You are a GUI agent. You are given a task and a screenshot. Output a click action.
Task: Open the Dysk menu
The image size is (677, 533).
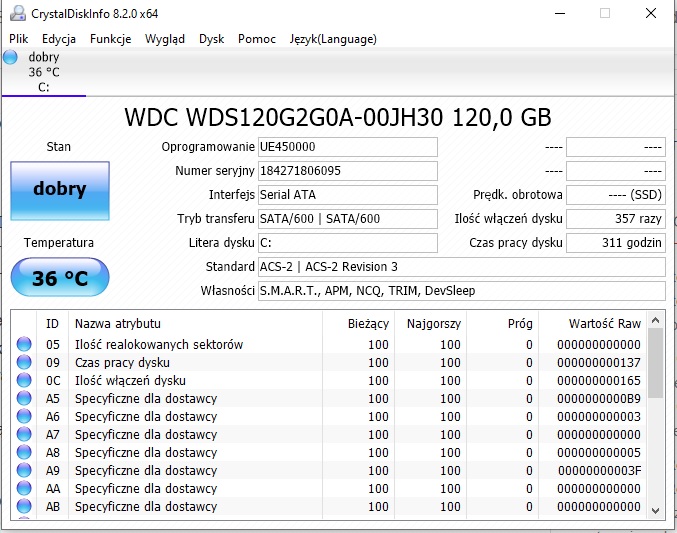point(212,39)
